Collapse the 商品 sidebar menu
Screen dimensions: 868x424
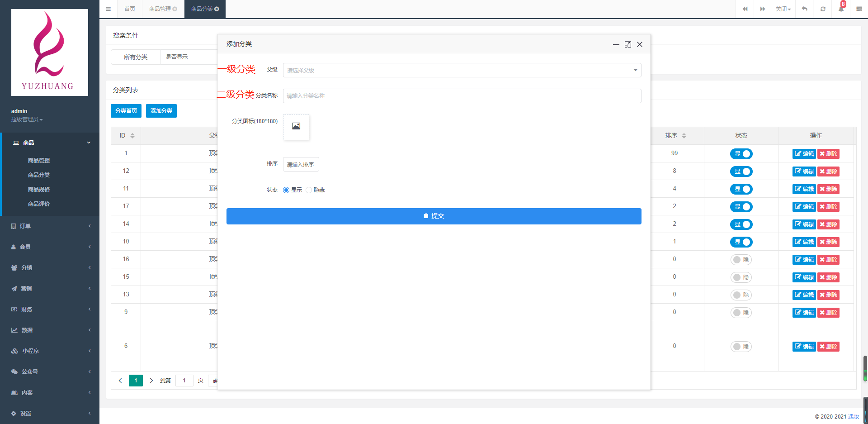point(50,143)
